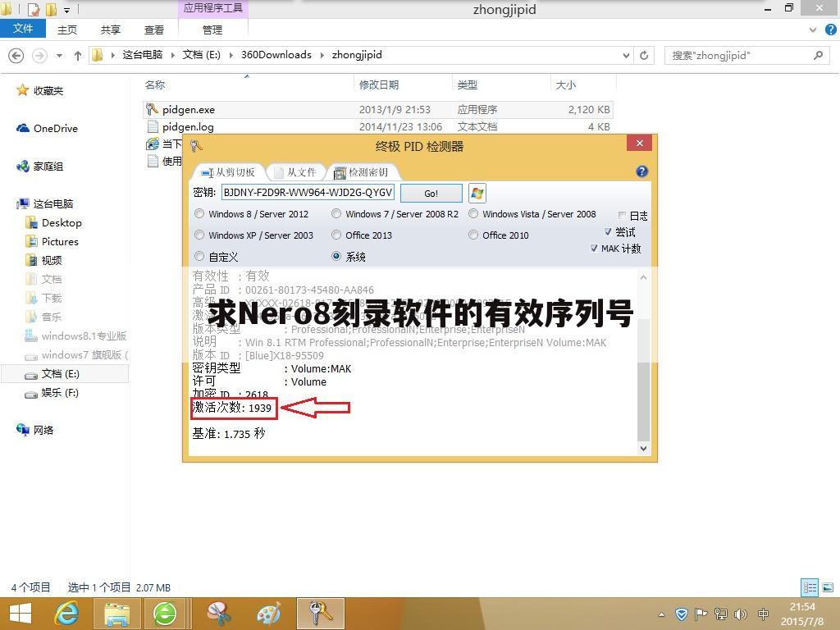Open Explorer help question mark icon

[831, 30]
